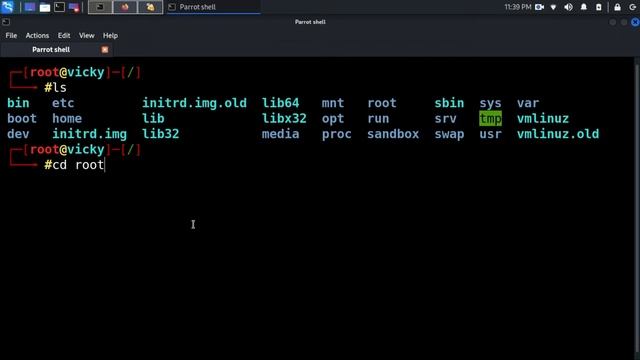
Task: Click the screen recorder camera tray icon
Action: 539,7
